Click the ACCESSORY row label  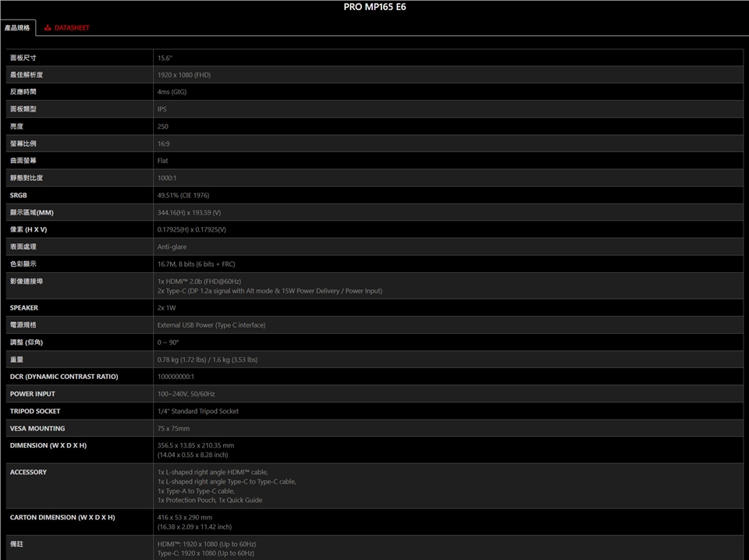point(28,472)
